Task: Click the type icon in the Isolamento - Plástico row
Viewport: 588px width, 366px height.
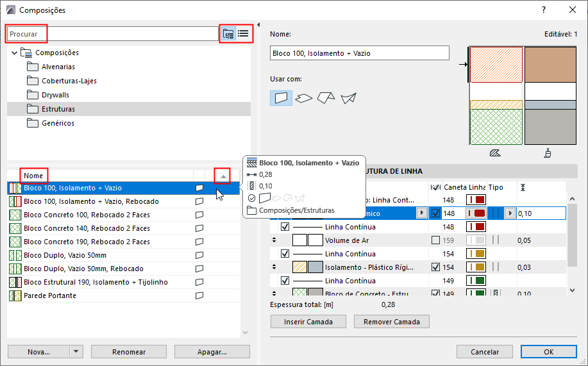Action: [496, 267]
